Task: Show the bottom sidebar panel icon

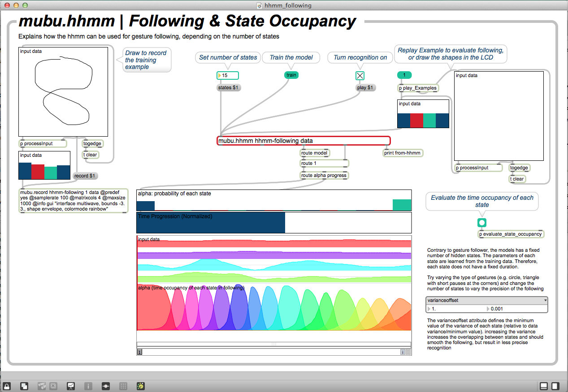Action: pos(543,385)
